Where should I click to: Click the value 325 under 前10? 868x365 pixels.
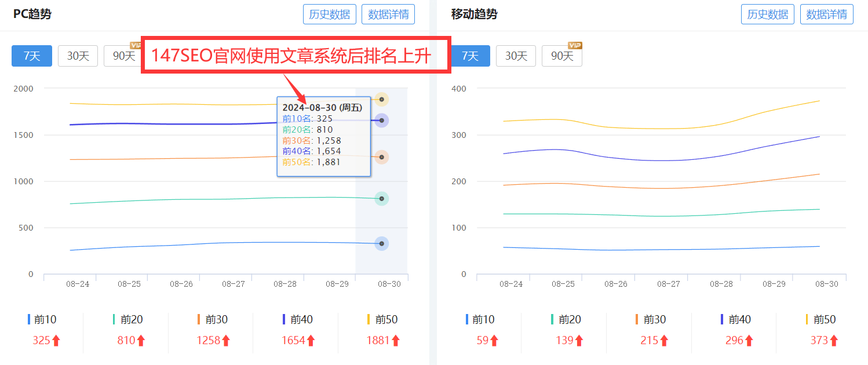[41, 341]
